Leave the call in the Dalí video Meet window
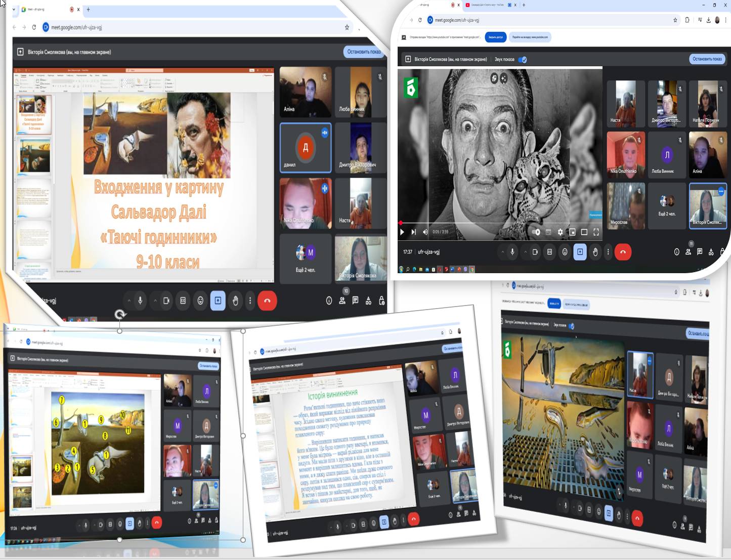The height and width of the screenshot is (560, 731). (x=623, y=252)
